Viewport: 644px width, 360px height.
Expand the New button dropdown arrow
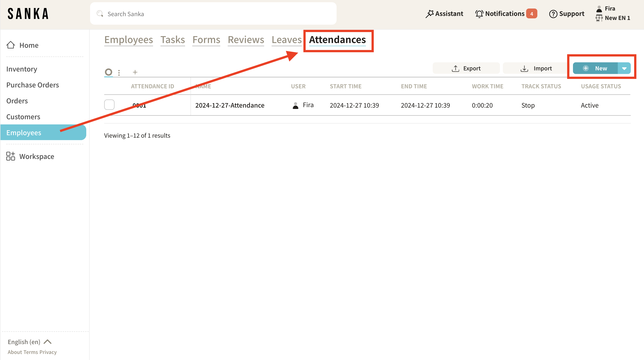point(624,68)
